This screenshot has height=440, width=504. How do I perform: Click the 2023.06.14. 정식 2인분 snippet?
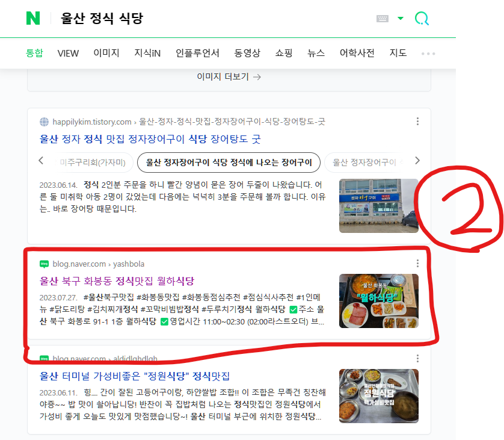182,196
